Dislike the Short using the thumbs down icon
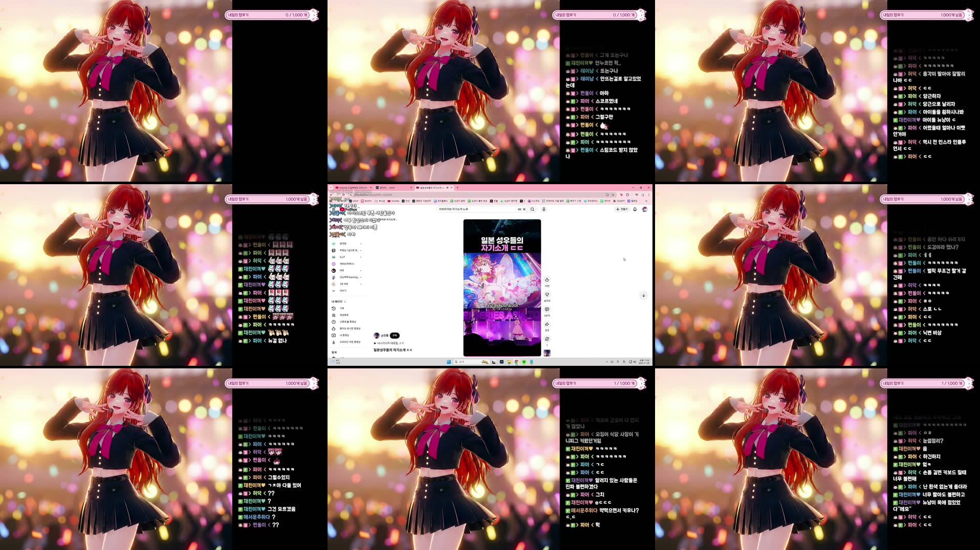The image size is (980, 550). click(548, 295)
